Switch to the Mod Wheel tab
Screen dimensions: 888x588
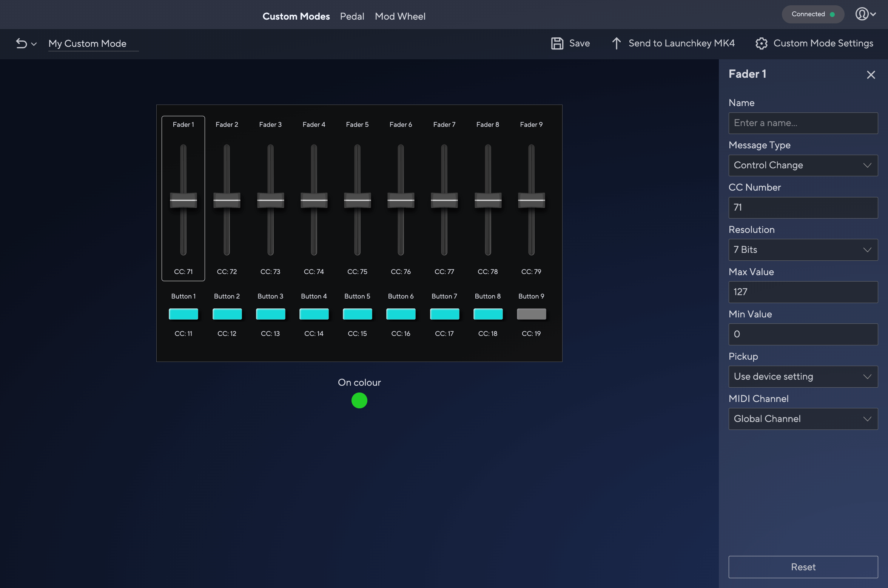click(x=400, y=16)
